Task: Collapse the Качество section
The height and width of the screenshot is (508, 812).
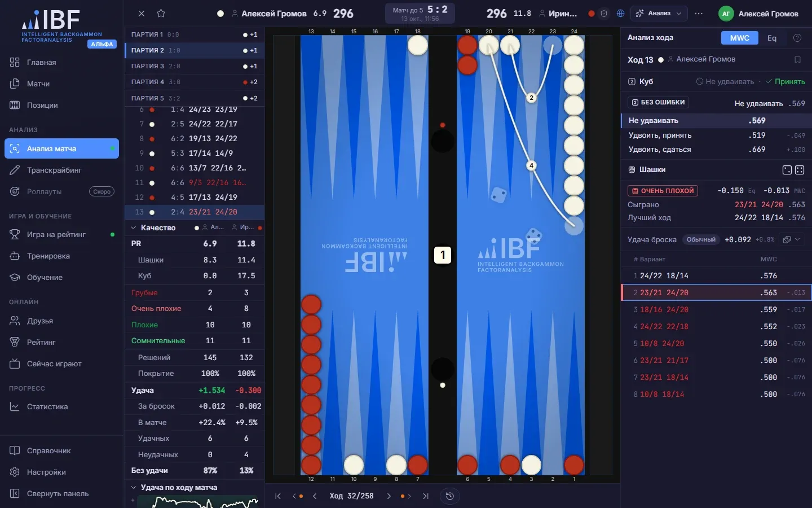Action: [134, 228]
